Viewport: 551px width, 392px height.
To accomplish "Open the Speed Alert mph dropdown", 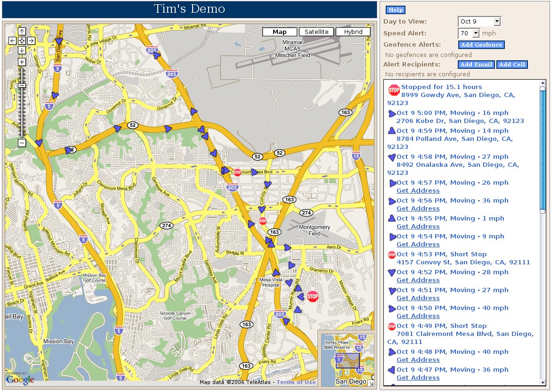I will [469, 33].
